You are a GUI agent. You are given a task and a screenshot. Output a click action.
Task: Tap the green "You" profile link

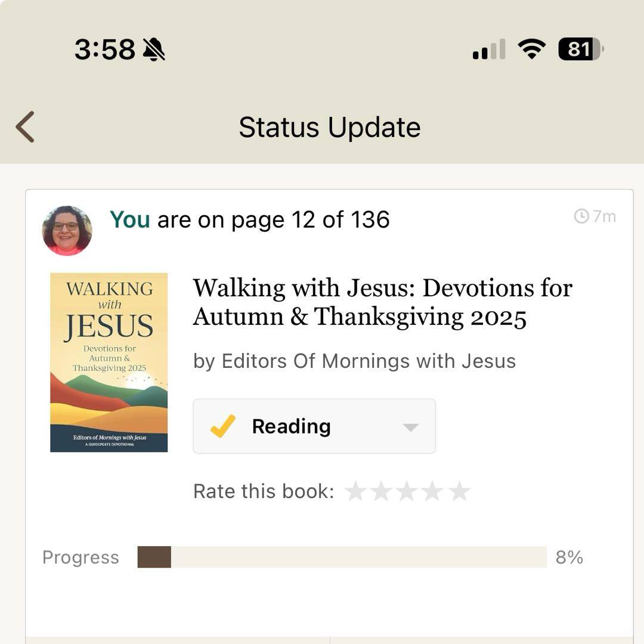click(x=129, y=219)
